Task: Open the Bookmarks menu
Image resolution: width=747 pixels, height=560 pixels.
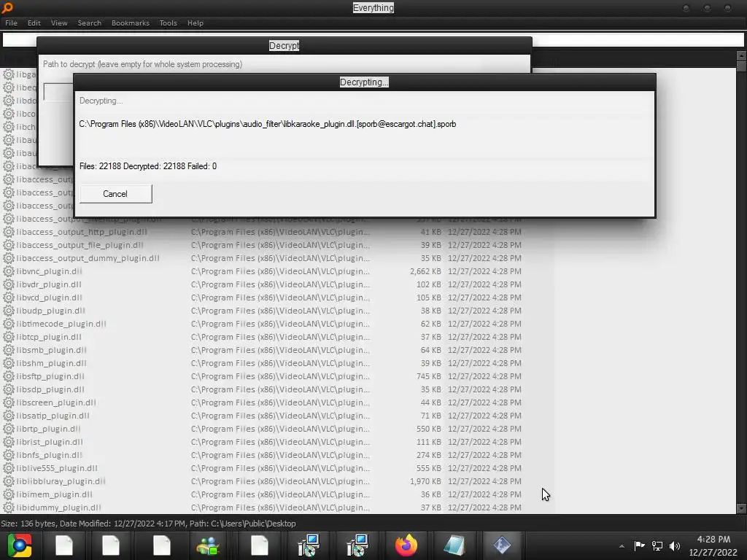Action: pyautogui.click(x=131, y=23)
